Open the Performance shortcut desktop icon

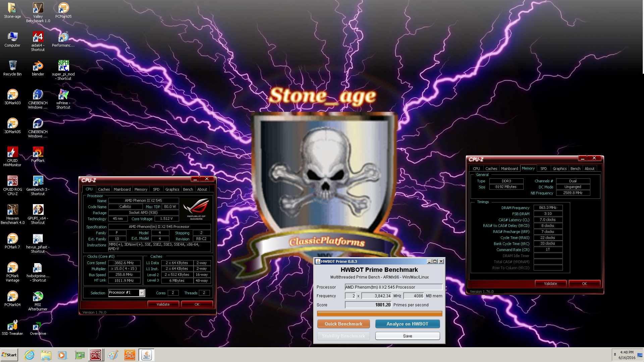[63, 39]
